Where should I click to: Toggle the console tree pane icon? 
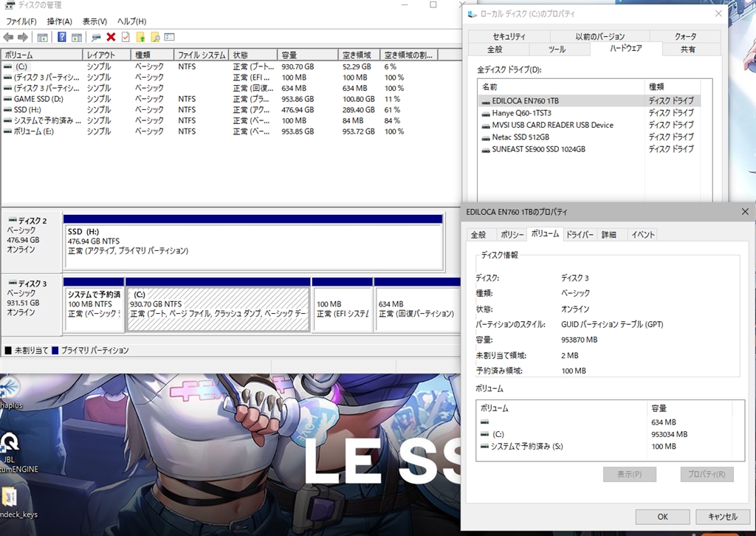click(x=42, y=37)
